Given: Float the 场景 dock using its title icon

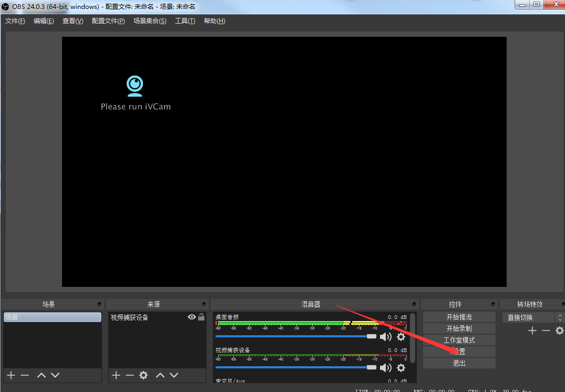Looking at the screenshot, I should [x=99, y=304].
